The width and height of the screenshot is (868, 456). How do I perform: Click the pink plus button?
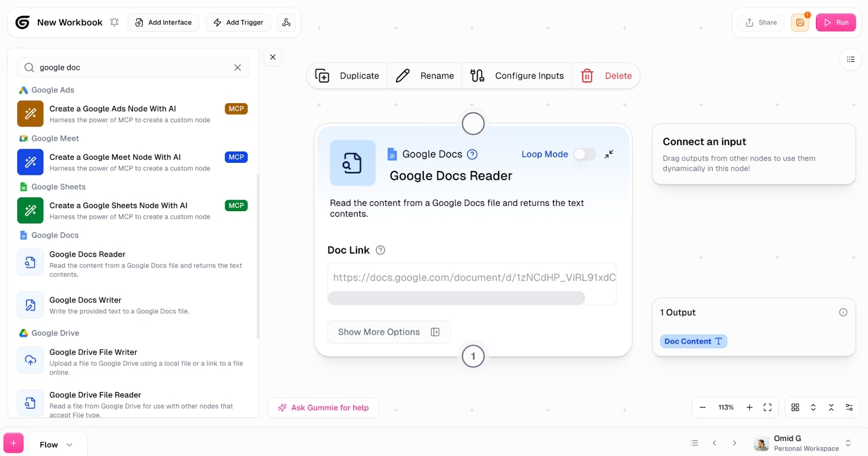[x=14, y=443]
